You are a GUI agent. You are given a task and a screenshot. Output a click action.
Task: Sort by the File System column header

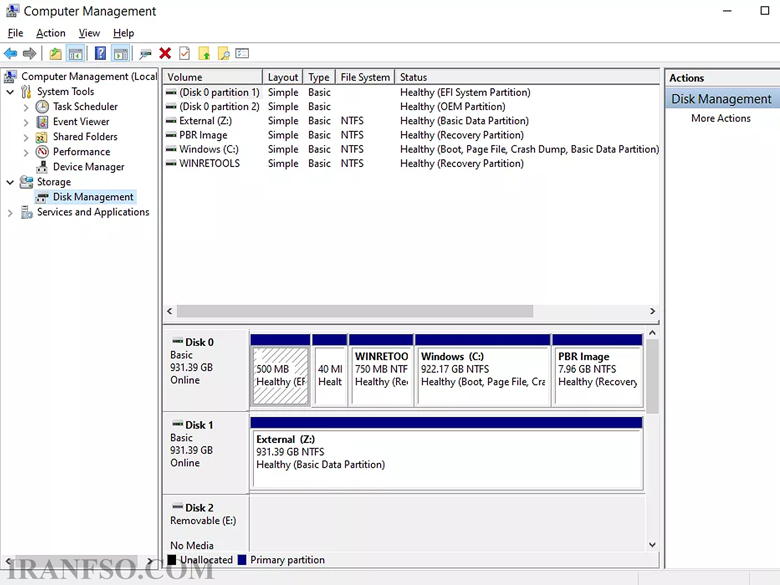coord(365,77)
